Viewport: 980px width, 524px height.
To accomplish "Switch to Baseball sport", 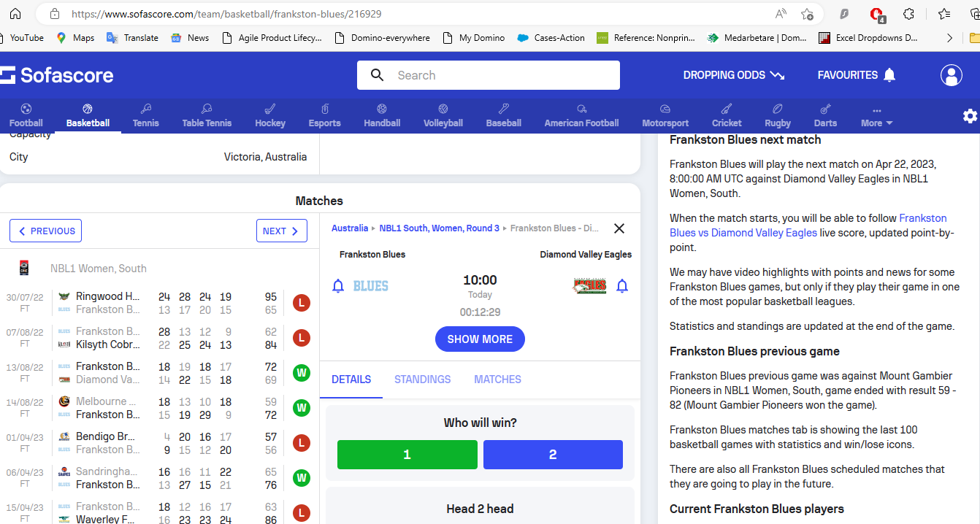I will click(x=504, y=116).
